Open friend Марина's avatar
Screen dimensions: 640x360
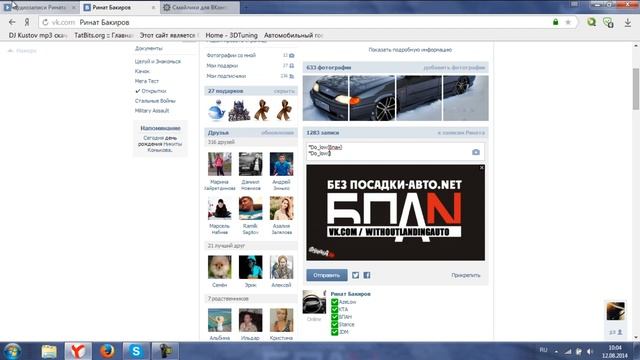(x=220, y=164)
